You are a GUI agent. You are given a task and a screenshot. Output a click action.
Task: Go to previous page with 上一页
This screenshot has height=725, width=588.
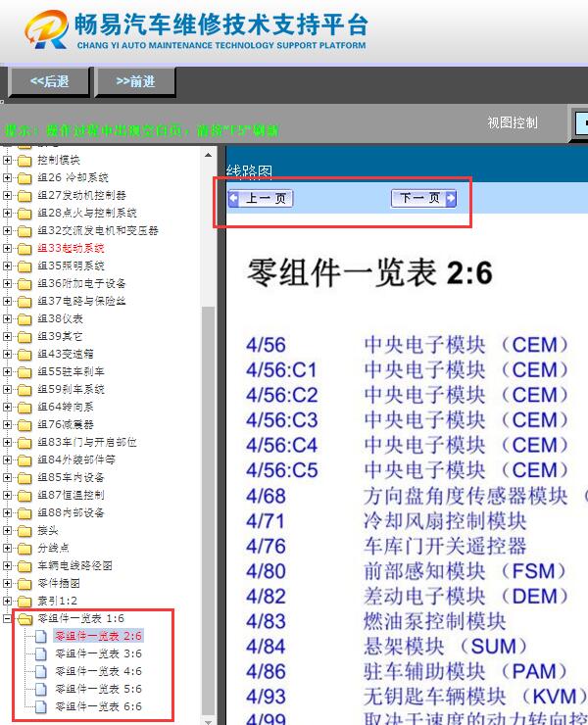pos(261,198)
